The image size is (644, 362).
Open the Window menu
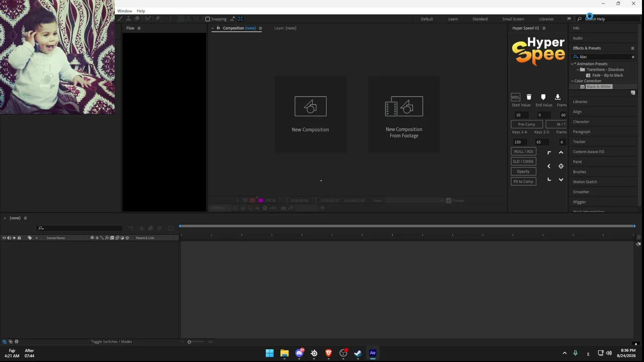tap(125, 11)
